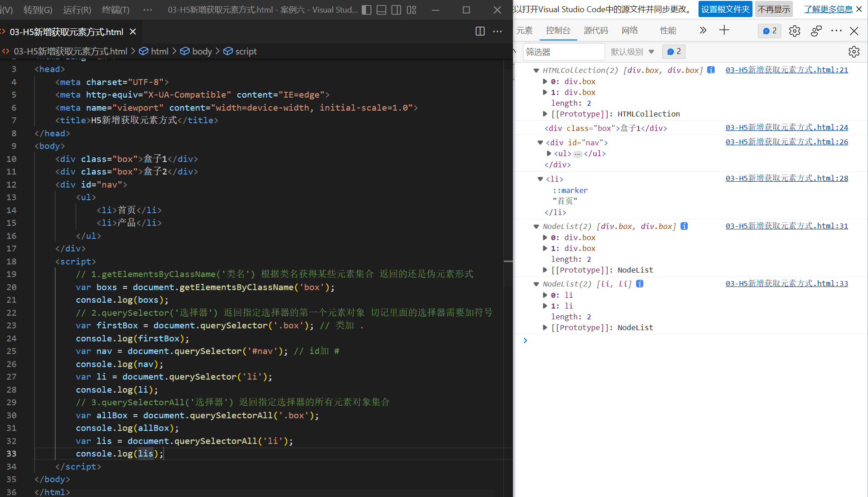Viewport: 868px width, 497px height.
Task: Click the DevTools feedback icon
Action: 816,31
